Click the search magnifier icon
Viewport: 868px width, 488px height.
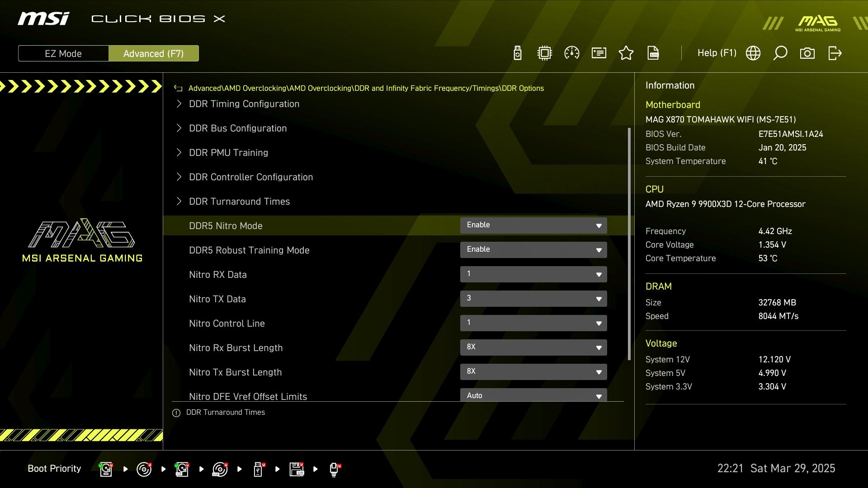point(780,53)
